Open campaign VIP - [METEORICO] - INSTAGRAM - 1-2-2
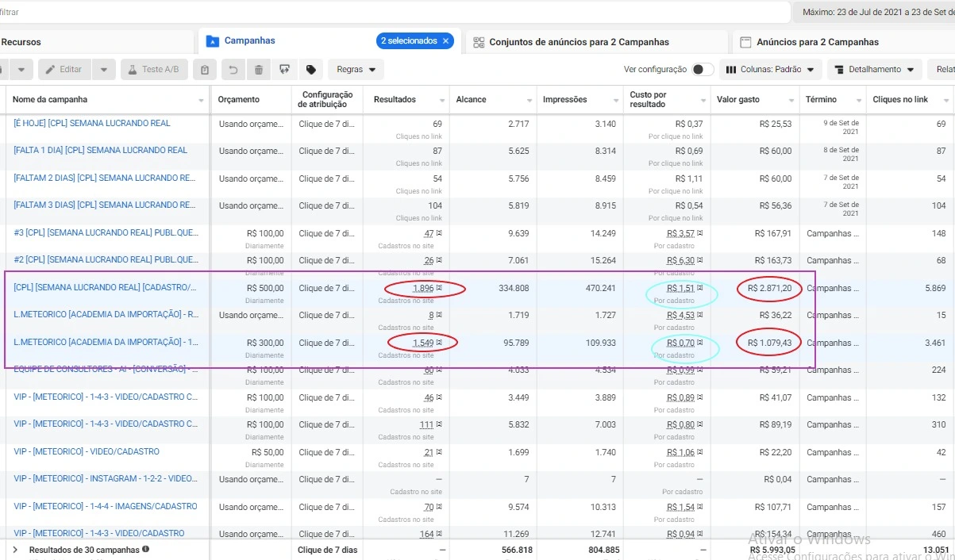This screenshot has width=955, height=560. [106, 478]
